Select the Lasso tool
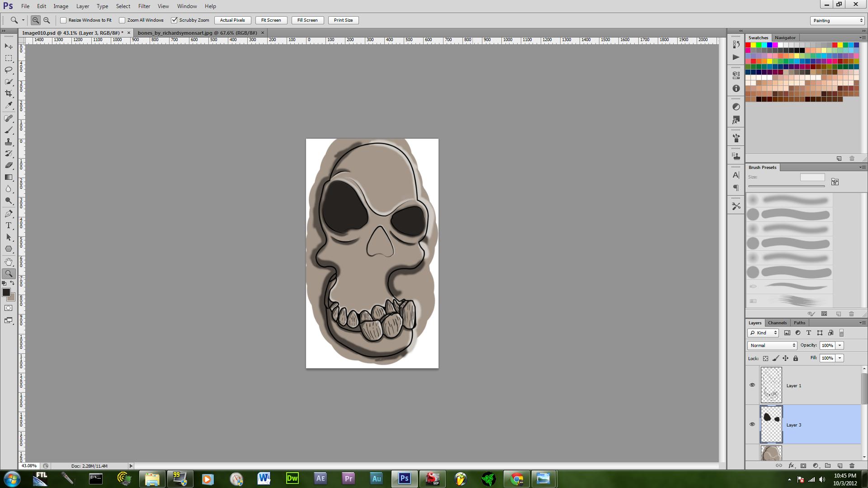The height and width of the screenshot is (488, 868). (x=9, y=70)
